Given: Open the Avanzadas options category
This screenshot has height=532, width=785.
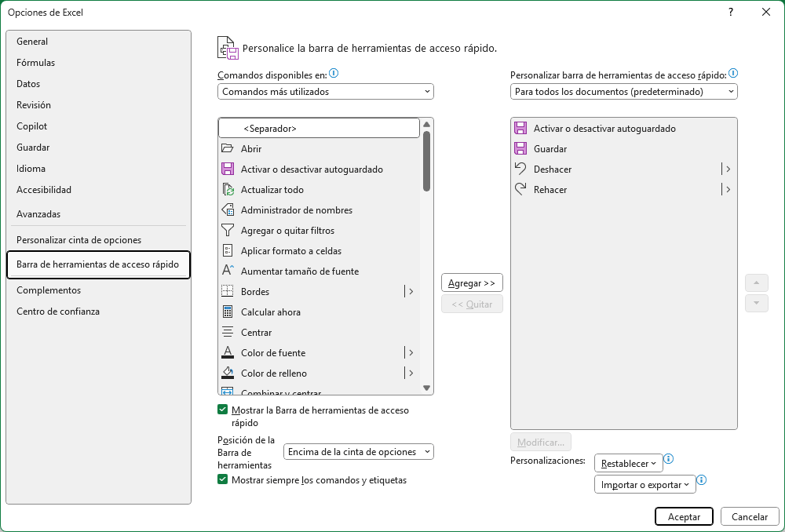Looking at the screenshot, I should tap(98, 213).
